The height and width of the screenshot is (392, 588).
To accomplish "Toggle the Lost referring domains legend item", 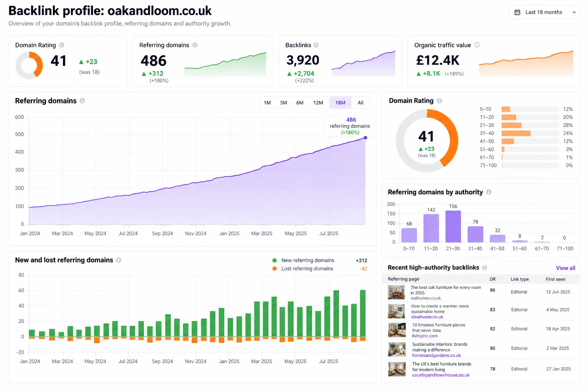I will (303, 269).
